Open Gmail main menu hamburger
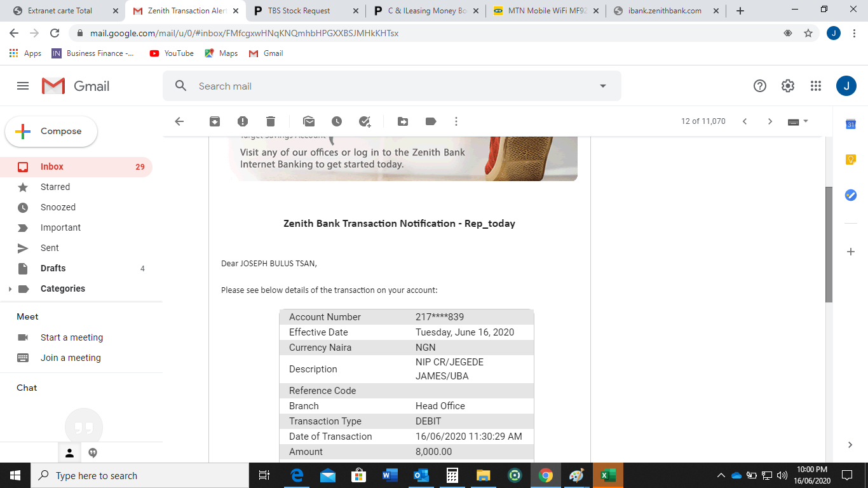868x488 pixels. click(23, 86)
